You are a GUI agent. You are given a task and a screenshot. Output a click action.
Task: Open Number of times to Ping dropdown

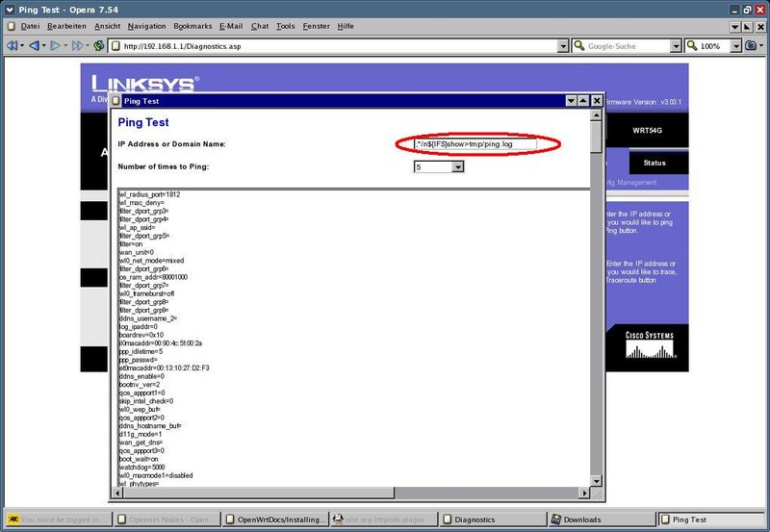point(458,166)
